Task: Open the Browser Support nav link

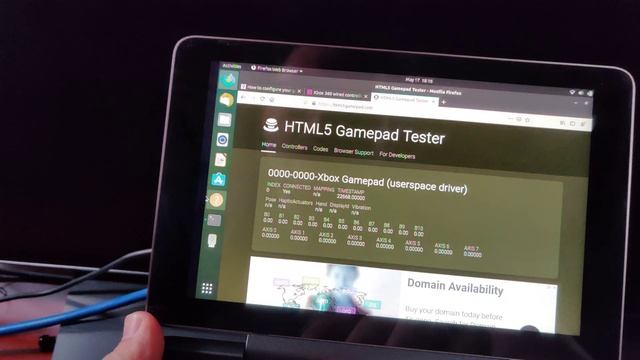Action: click(353, 152)
